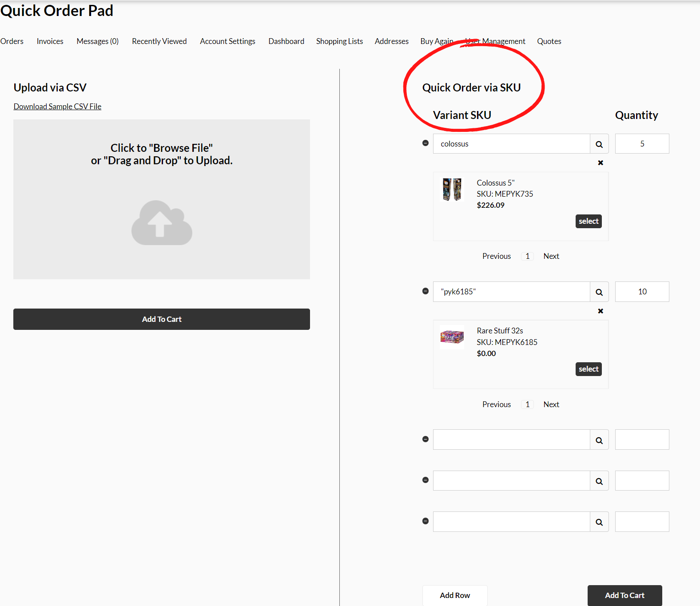Close the Colossus 5" search results
The height and width of the screenshot is (606, 700).
point(601,163)
